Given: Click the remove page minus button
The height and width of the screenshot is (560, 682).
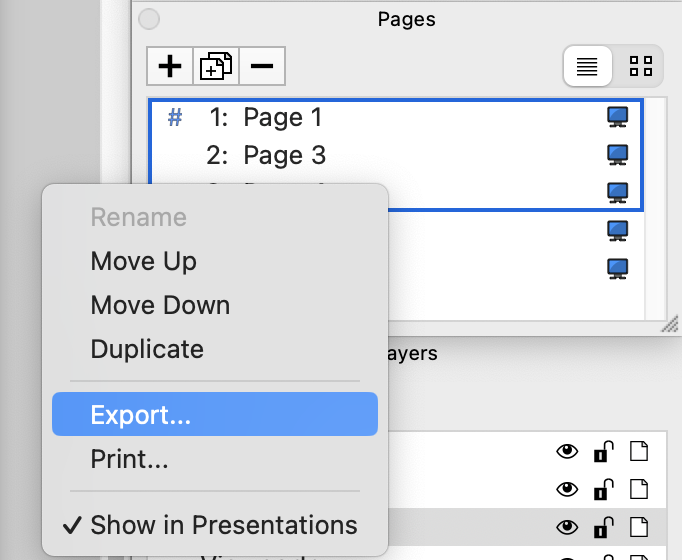Looking at the screenshot, I should click(262, 66).
